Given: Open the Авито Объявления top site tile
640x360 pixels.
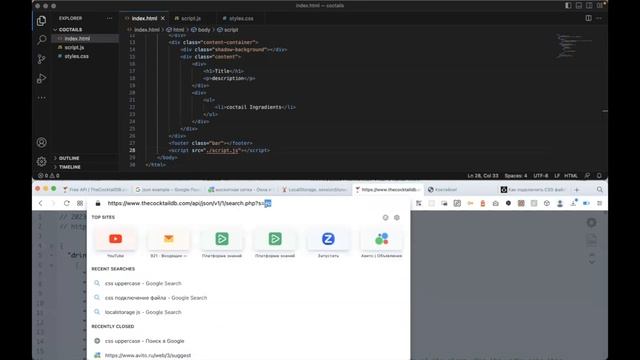Looking at the screenshot, I should (381, 243).
